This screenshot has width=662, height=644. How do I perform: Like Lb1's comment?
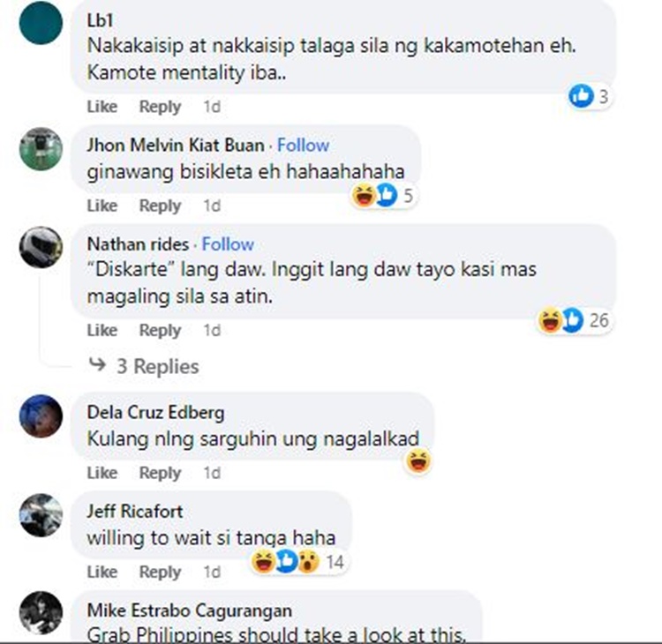click(x=102, y=107)
